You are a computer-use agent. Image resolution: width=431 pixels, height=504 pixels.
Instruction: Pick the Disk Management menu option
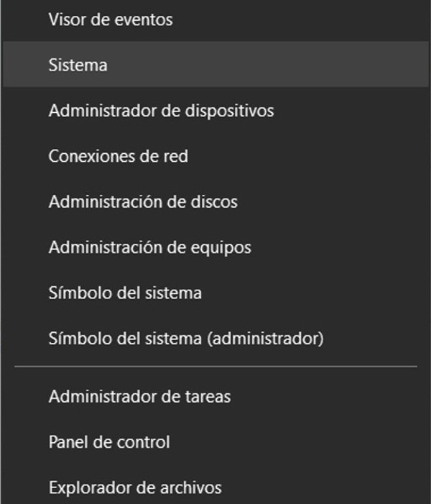[143, 202]
